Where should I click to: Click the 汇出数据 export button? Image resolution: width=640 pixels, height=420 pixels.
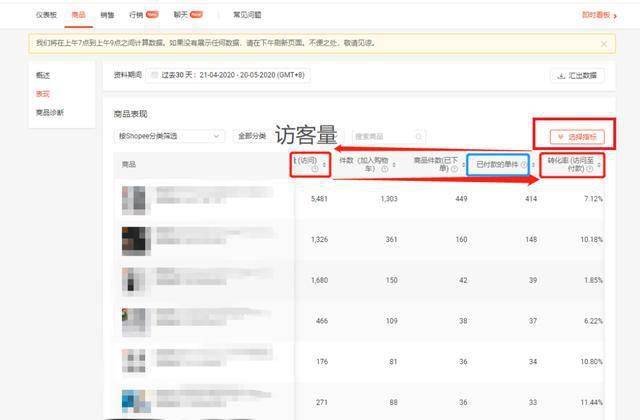click(577, 76)
